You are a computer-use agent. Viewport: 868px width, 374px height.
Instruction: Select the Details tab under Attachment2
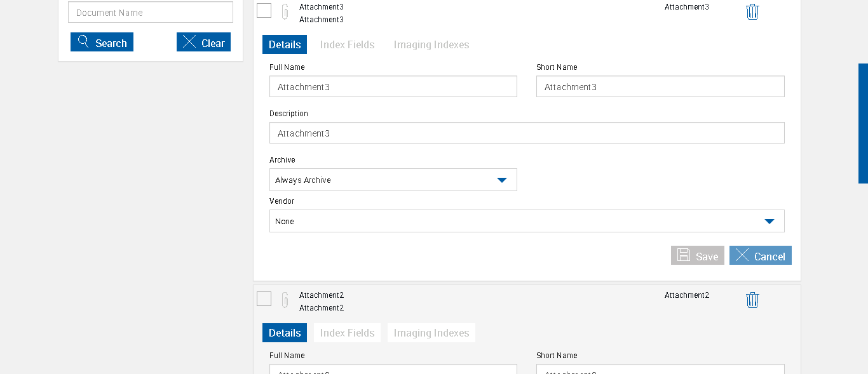(x=284, y=333)
